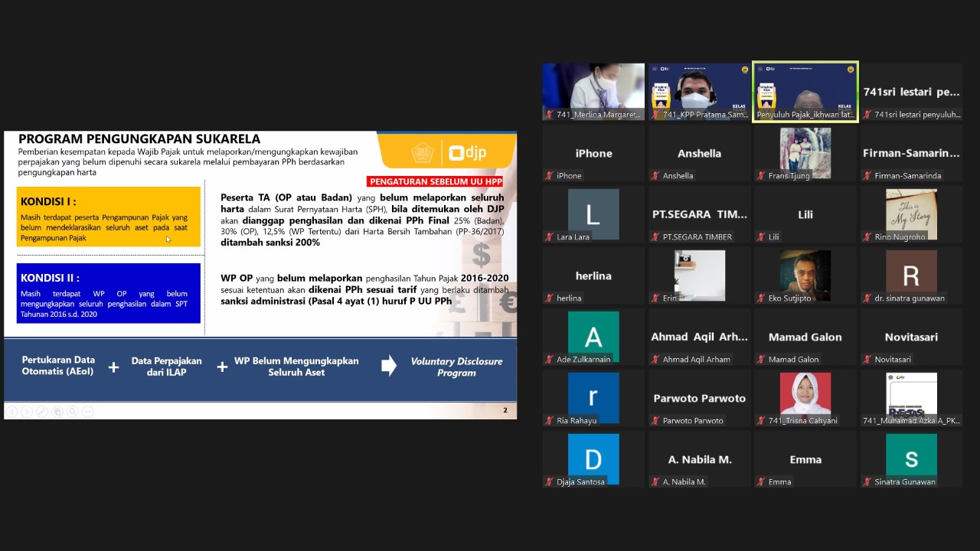Click the previous slide arrow icon
980x551 pixels.
(11, 412)
